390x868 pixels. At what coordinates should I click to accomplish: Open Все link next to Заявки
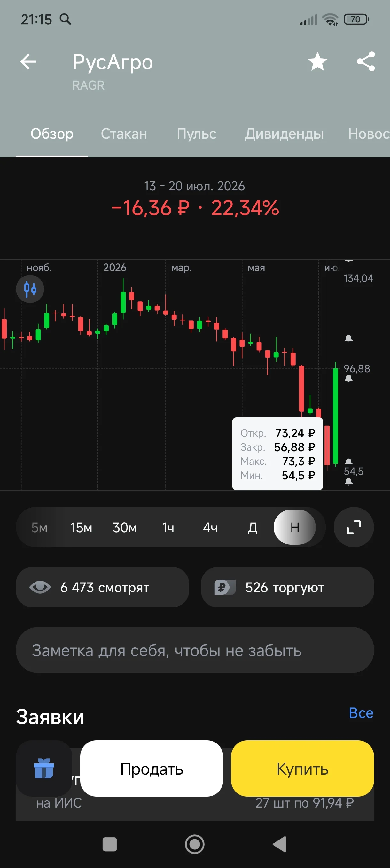(361, 713)
